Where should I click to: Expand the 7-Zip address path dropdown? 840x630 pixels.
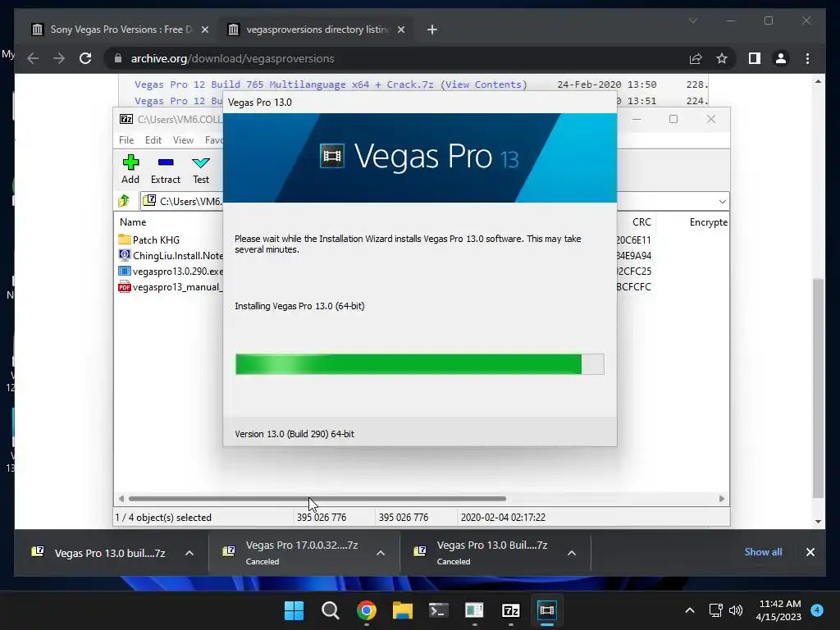722,202
